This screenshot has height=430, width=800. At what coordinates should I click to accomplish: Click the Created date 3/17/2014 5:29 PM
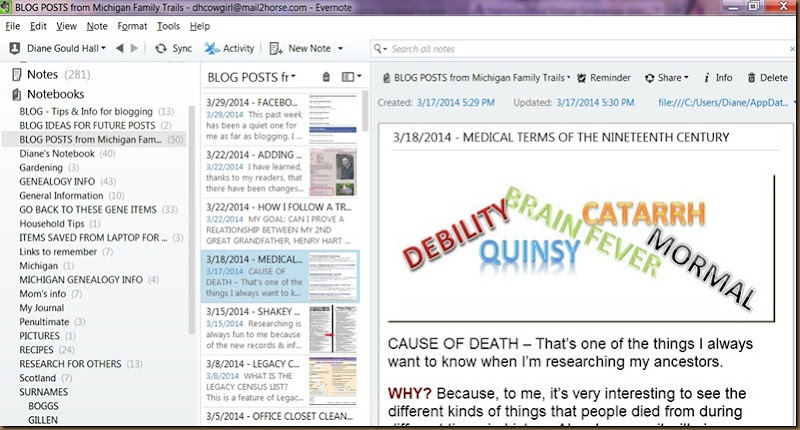(456, 103)
